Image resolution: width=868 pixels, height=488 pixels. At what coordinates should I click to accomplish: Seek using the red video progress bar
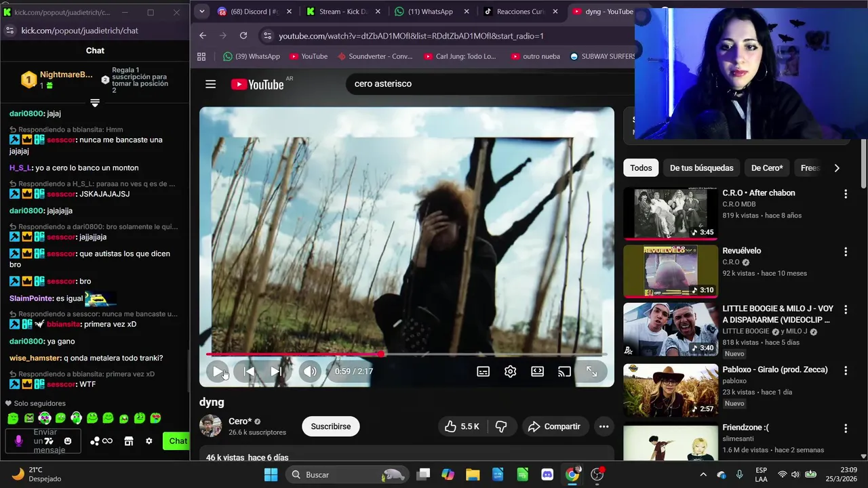[407, 354]
